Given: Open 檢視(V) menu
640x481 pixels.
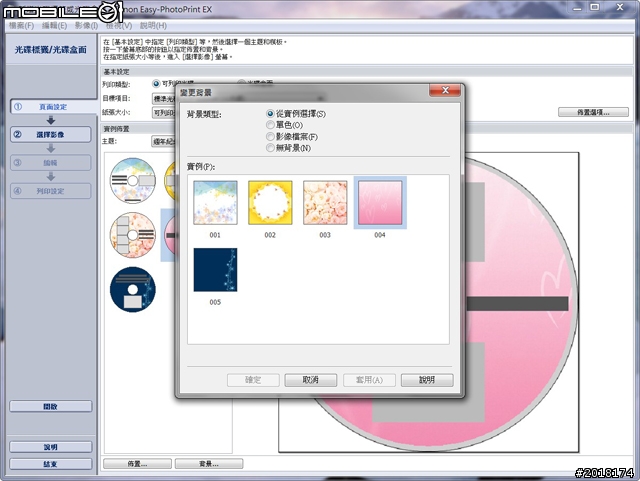Looking at the screenshot, I should (119, 26).
